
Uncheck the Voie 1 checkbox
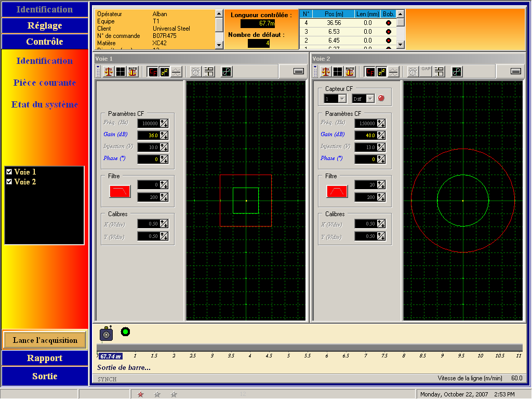coord(9,172)
